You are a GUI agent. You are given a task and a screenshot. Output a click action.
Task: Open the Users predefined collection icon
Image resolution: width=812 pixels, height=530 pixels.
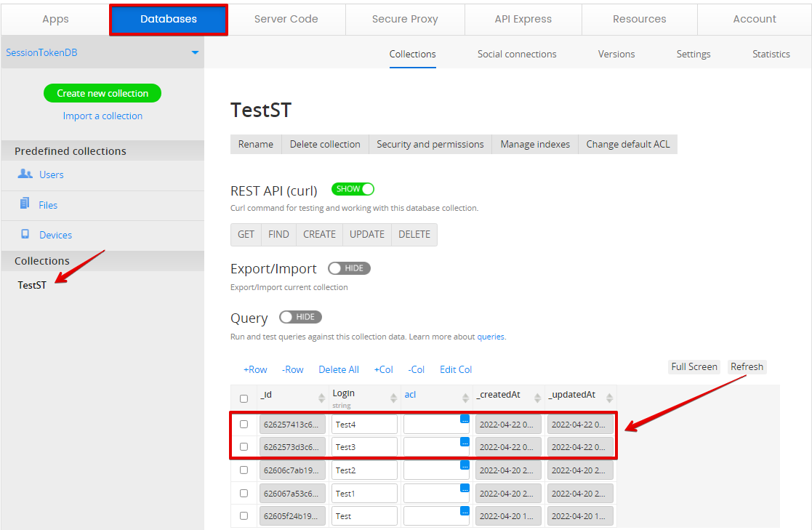[x=25, y=174]
